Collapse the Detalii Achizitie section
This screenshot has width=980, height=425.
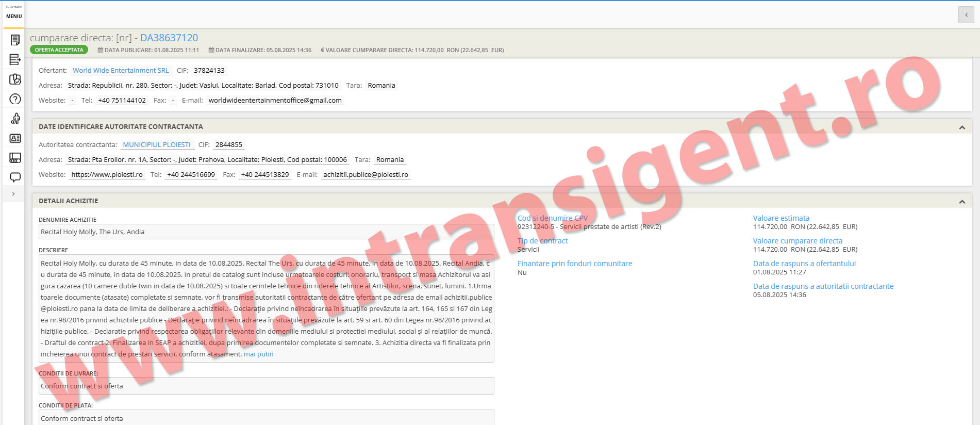pyautogui.click(x=961, y=202)
